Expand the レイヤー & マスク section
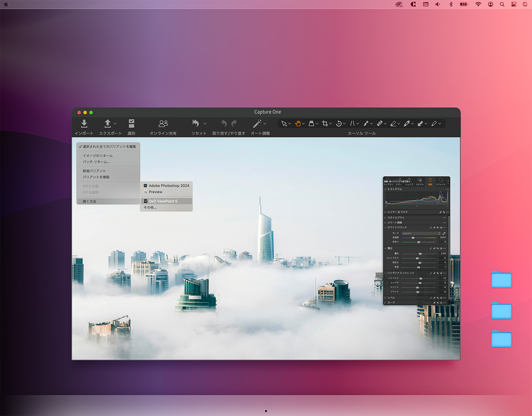Image resolution: width=532 pixels, height=416 pixels. (385, 212)
